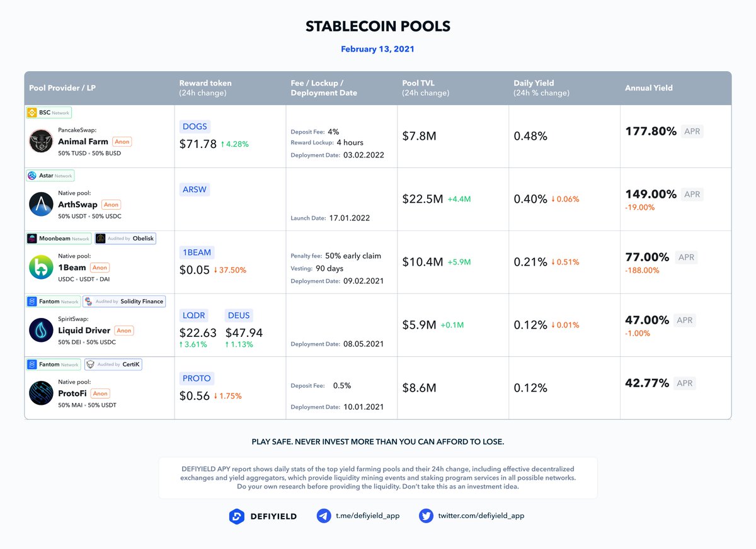Click the Fee / Lockup / Deployment Date header
This screenshot has width=756, height=549.
tap(324, 88)
